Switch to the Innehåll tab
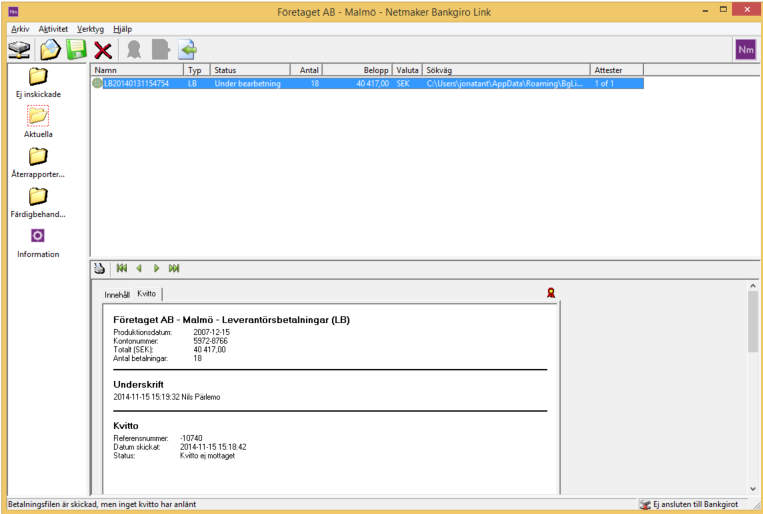The height and width of the screenshot is (514, 763). [117, 294]
